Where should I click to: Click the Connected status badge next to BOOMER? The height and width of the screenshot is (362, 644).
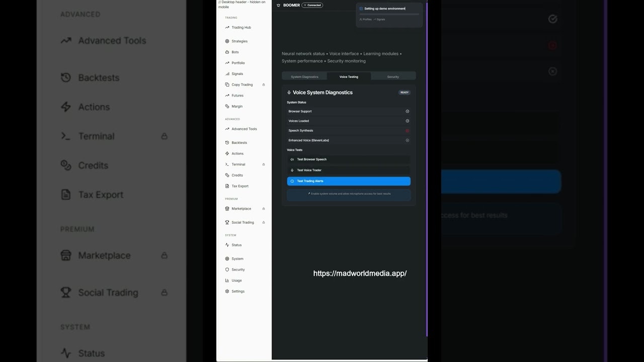point(312,5)
